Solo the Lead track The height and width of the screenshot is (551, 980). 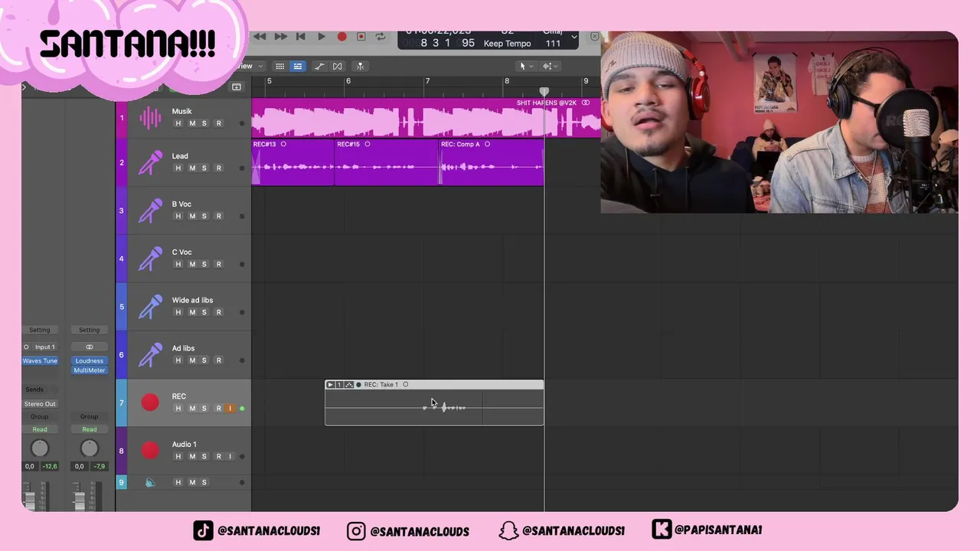click(x=204, y=168)
